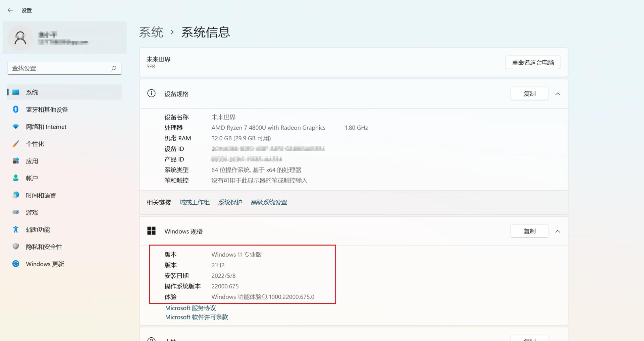644x341 pixels.
Task: Select the 隐私和安全性 shield icon
Action: pyautogui.click(x=15, y=247)
